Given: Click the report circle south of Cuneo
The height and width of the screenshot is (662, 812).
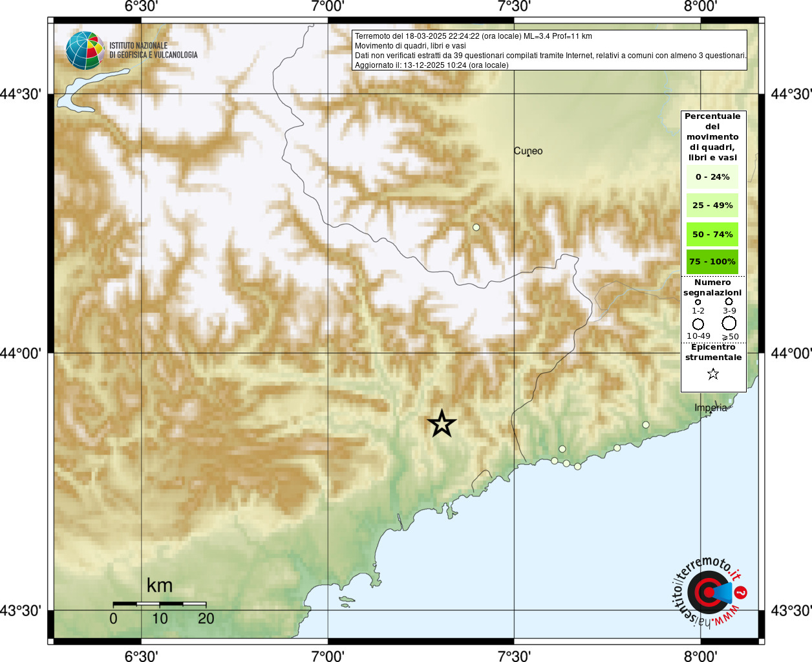Looking at the screenshot, I should (476, 227).
